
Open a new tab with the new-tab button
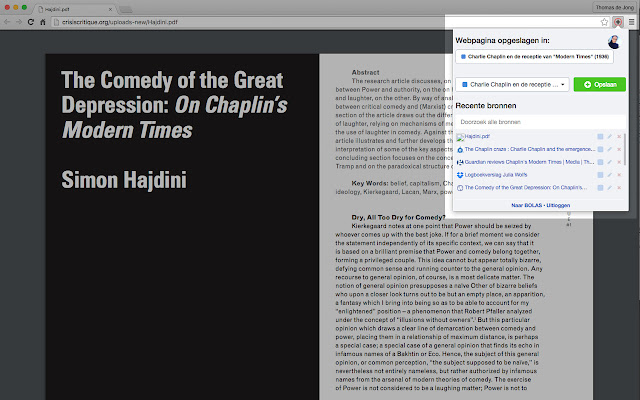(x=126, y=9)
